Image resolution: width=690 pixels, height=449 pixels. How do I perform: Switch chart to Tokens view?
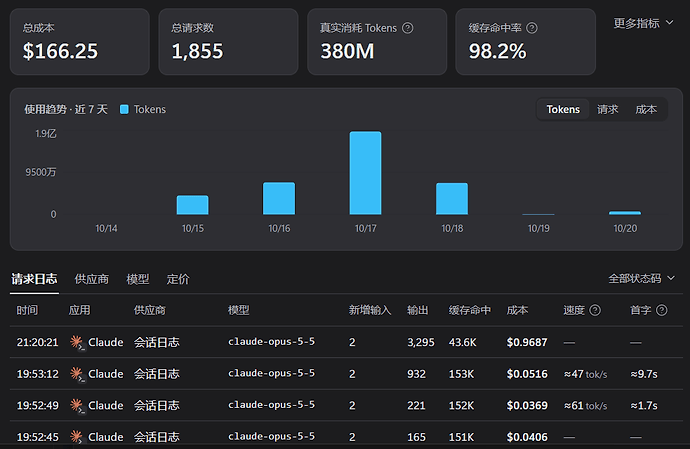[x=563, y=109]
